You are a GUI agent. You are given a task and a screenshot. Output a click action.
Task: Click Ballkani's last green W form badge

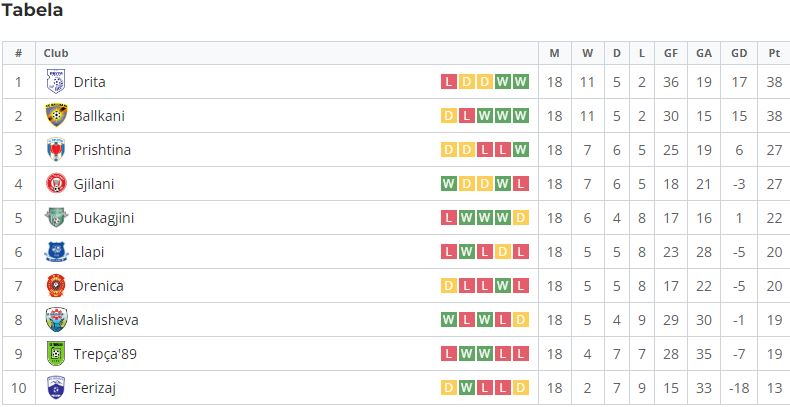pos(520,116)
